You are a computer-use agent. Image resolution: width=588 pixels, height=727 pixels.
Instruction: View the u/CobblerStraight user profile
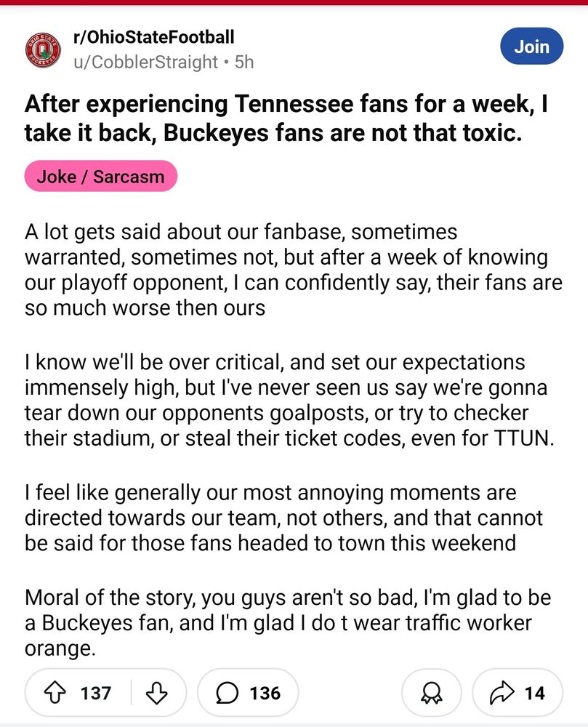(146, 62)
